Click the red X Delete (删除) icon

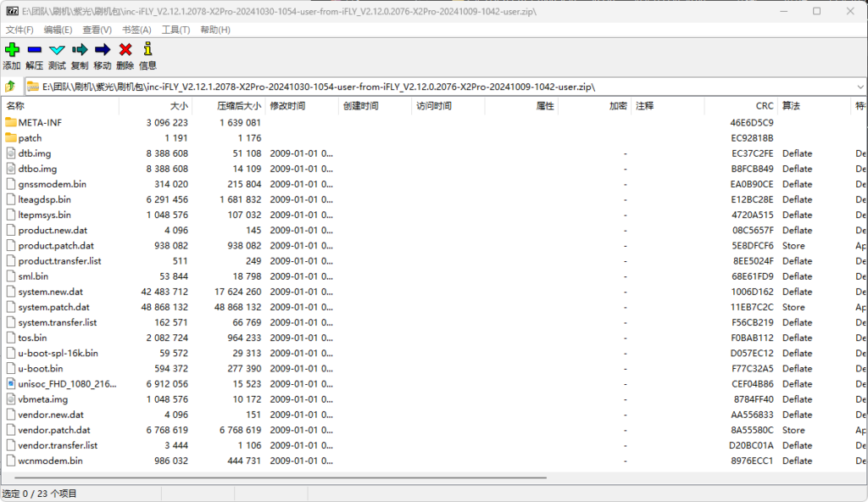pos(125,50)
